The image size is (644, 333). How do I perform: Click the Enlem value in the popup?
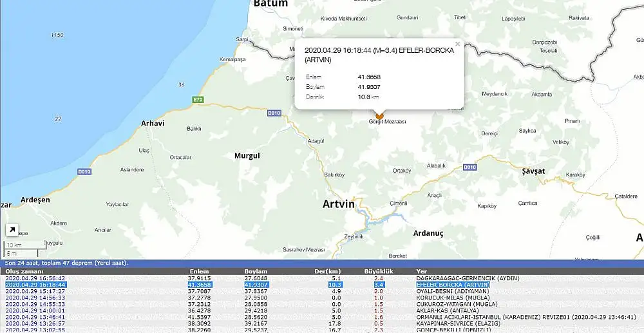coord(370,77)
